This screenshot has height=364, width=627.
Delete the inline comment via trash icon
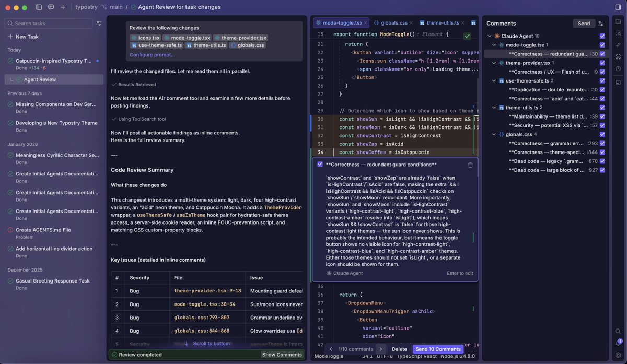470,165
